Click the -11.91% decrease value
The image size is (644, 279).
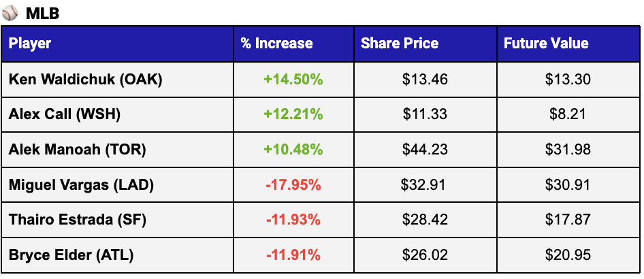coord(293,256)
